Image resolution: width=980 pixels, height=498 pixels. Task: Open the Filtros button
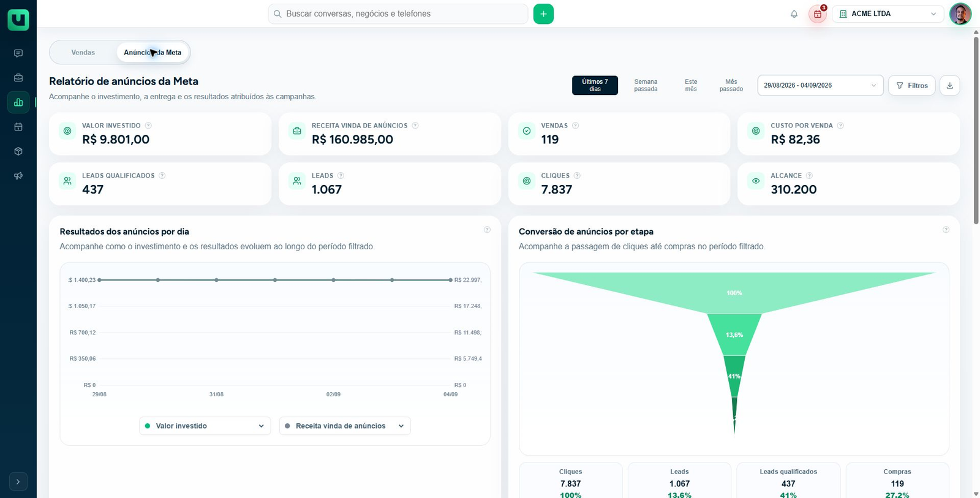tap(912, 85)
